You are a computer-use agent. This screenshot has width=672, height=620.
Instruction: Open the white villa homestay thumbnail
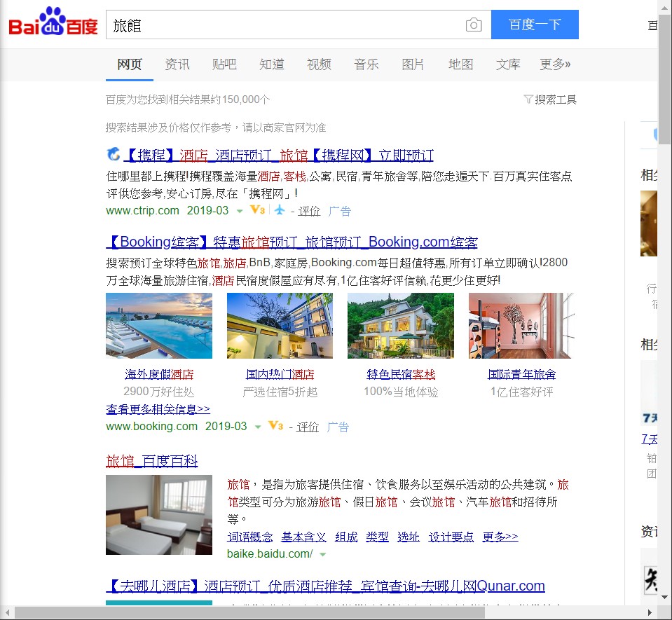(401, 326)
